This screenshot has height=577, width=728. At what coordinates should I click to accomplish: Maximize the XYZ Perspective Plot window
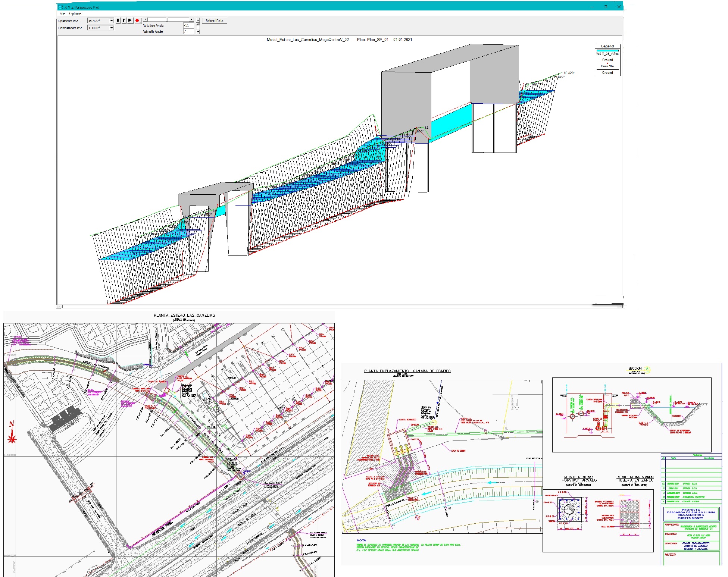click(x=606, y=7)
